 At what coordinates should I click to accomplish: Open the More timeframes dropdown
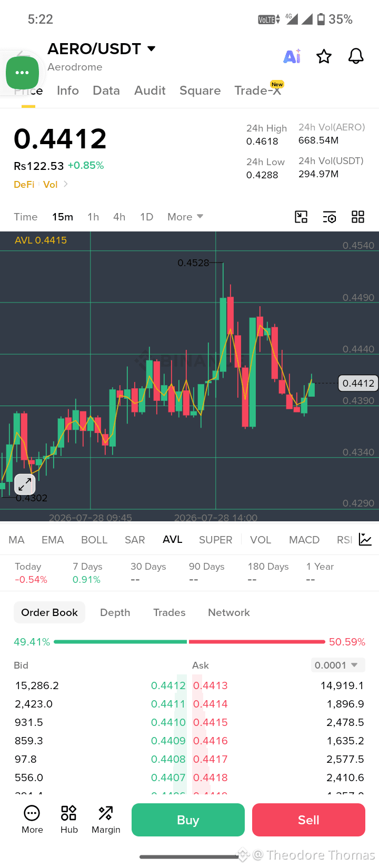185,217
